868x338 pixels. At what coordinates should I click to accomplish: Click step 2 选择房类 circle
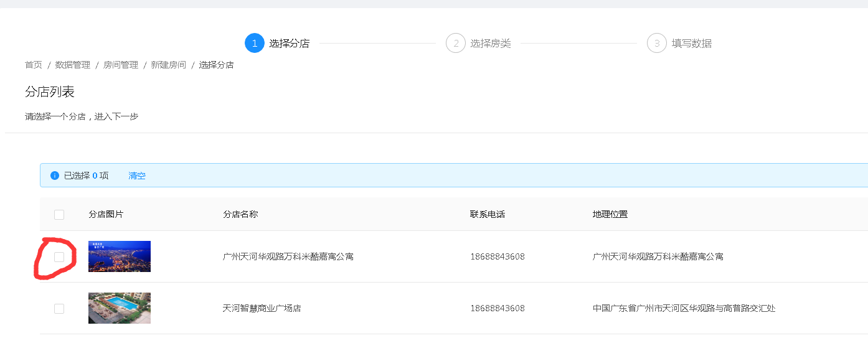456,43
